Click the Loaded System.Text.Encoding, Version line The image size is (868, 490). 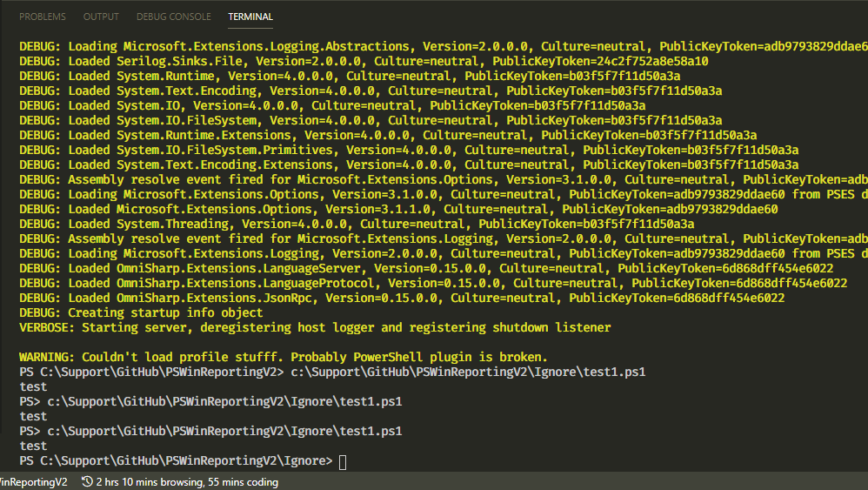click(x=371, y=91)
